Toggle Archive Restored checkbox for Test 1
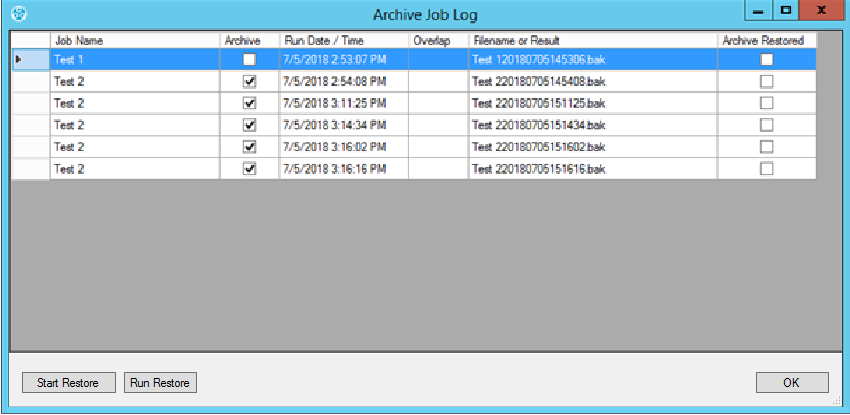This screenshot has width=850, height=415. 766,60
